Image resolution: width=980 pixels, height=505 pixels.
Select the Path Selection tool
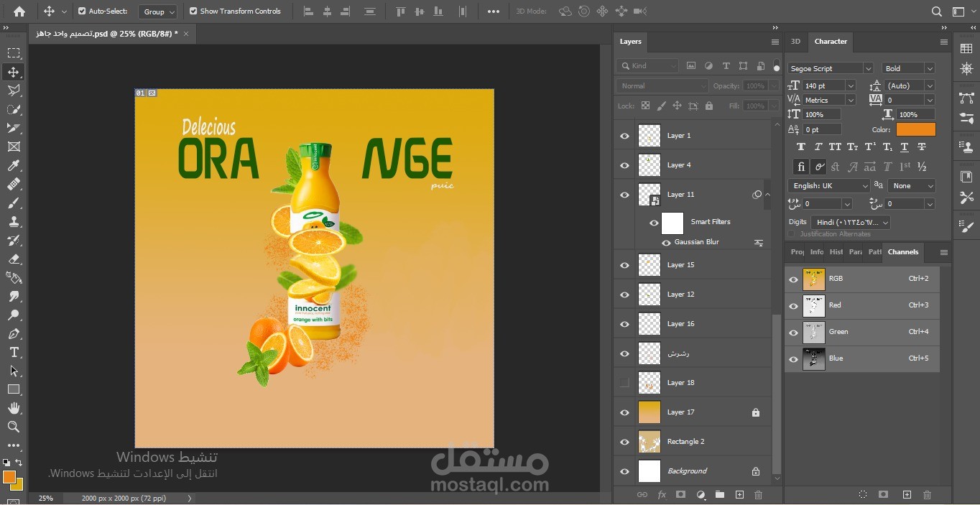[x=14, y=371]
